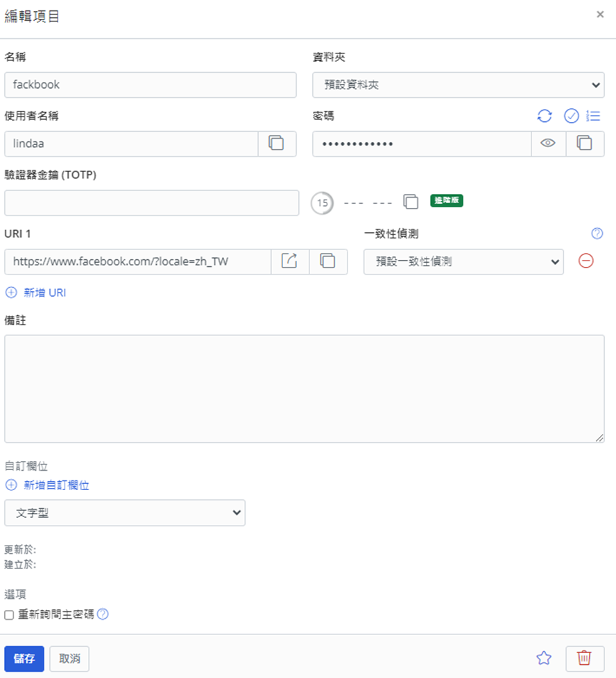This screenshot has width=616, height=678.
Task: Click the TOTP countdown timer circle
Action: [x=323, y=203]
